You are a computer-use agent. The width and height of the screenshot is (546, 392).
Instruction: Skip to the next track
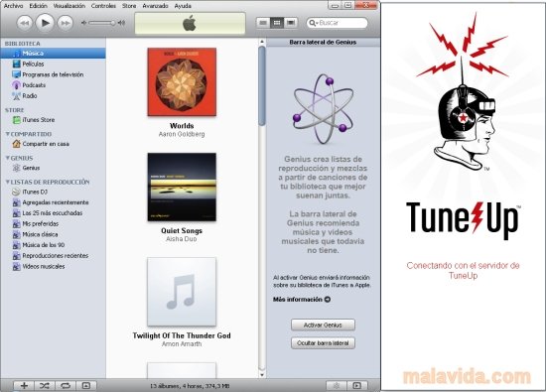coord(66,24)
